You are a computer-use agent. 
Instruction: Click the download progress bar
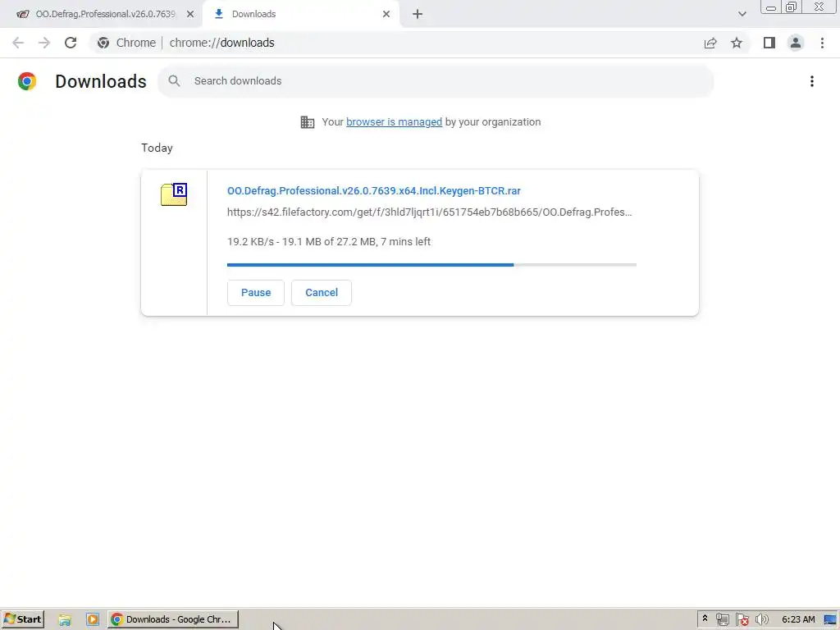pyautogui.click(x=431, y=265)
